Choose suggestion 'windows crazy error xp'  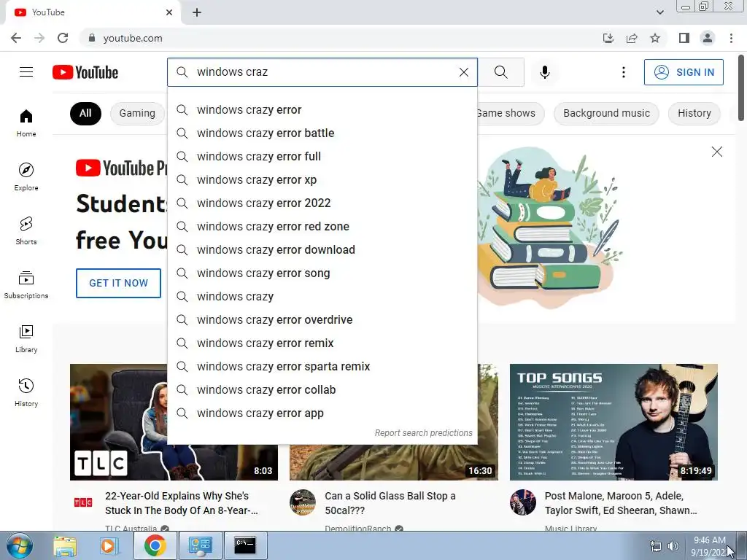coord(322,180)
